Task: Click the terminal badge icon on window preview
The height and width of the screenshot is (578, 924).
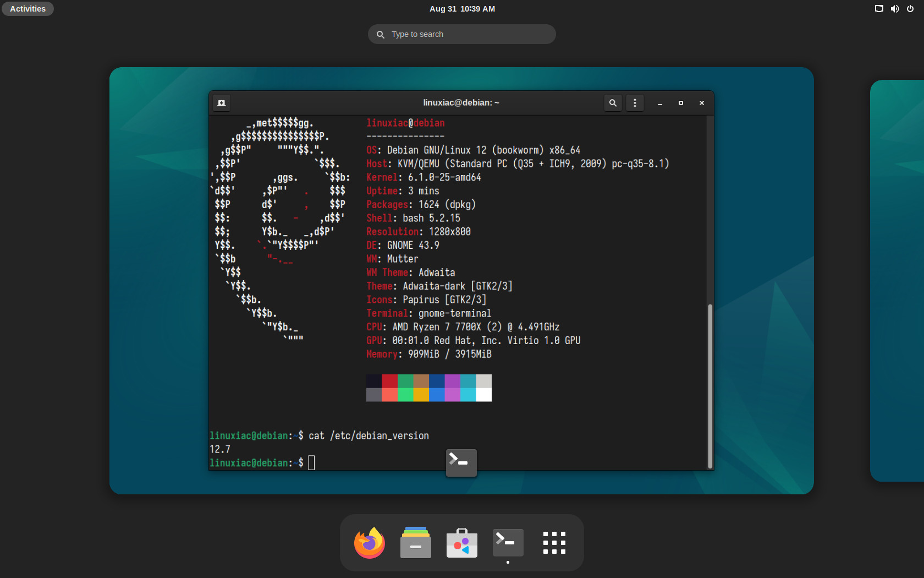Action: 461,462
